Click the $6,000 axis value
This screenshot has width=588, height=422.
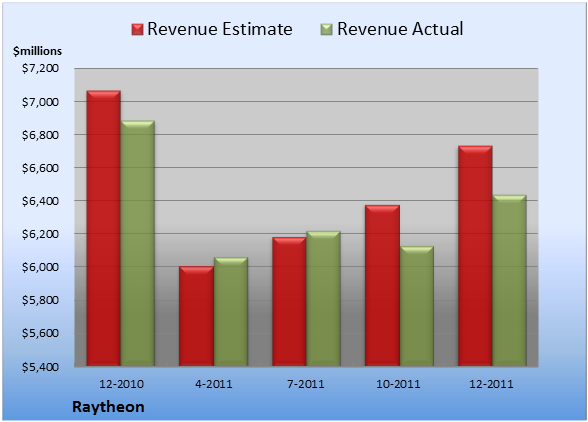tap(40, 267)
